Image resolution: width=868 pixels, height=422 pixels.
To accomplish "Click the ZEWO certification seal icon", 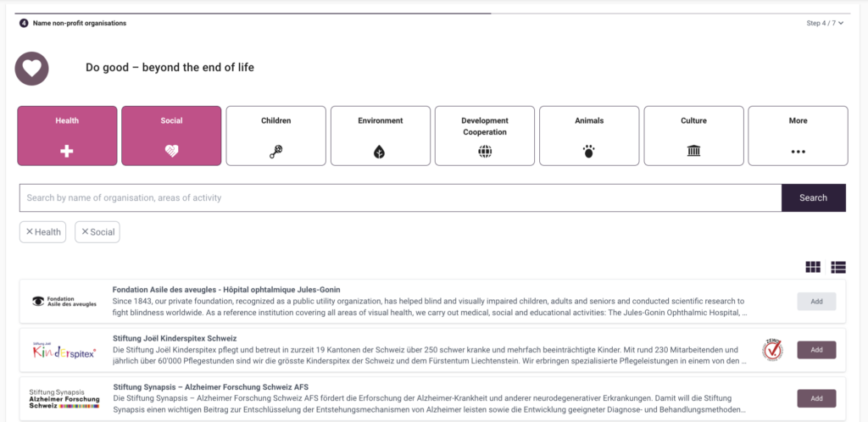I will click(x=772, y=350).
